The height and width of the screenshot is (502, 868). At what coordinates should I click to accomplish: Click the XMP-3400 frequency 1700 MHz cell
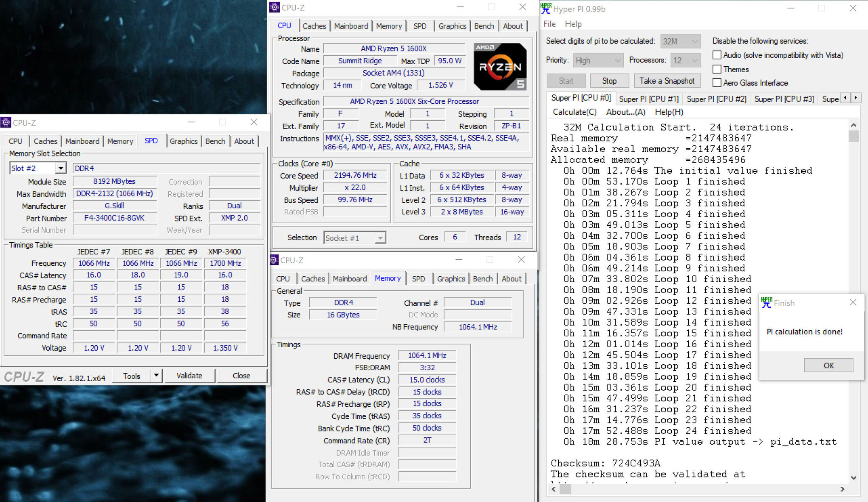click(x=225, y=263)
